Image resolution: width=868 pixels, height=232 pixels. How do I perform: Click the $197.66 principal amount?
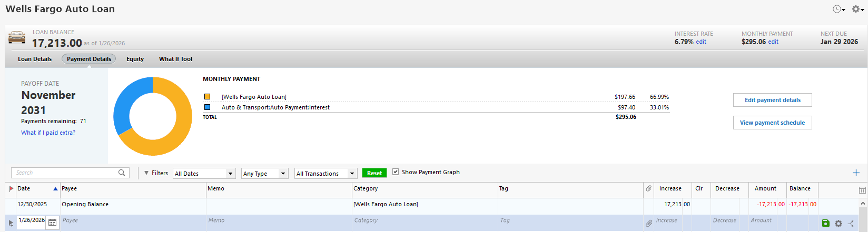[625, 97]
